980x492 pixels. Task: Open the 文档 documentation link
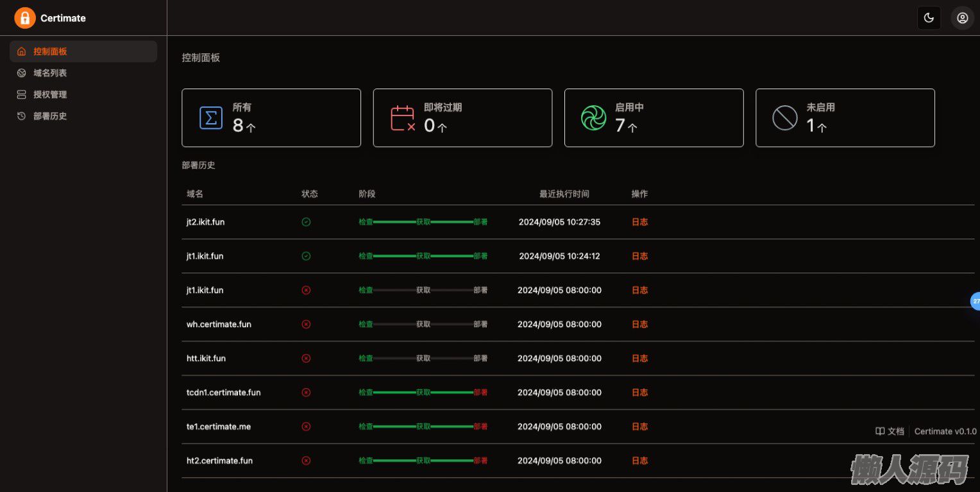(x=890, y=431)
